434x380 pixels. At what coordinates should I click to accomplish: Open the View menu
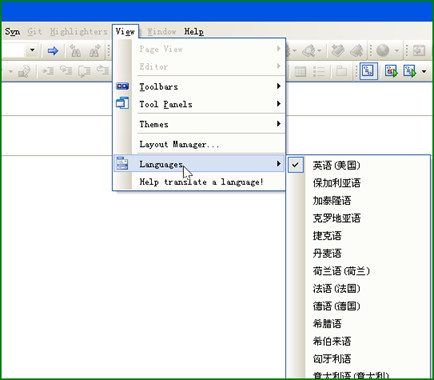[125, 32]
